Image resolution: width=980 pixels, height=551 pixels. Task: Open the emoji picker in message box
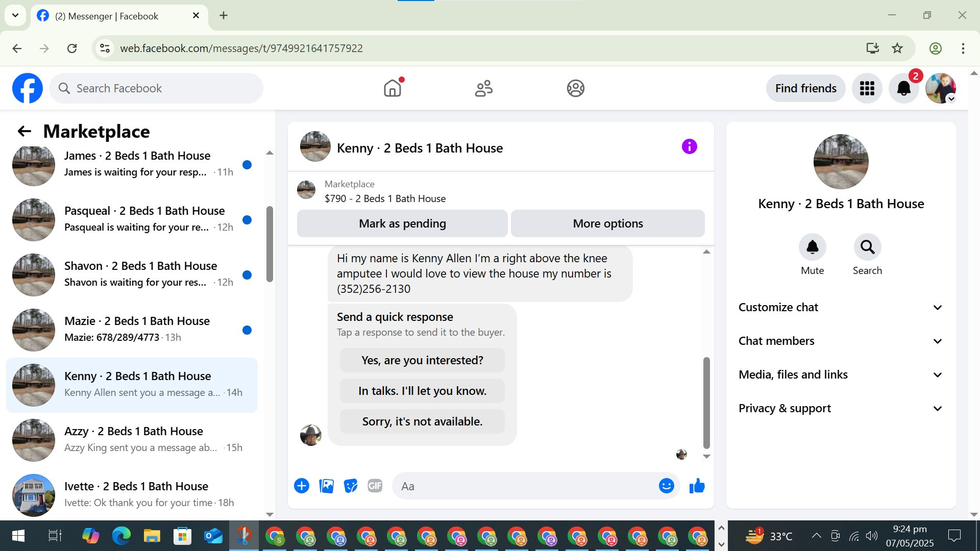[x=666, y=486]
